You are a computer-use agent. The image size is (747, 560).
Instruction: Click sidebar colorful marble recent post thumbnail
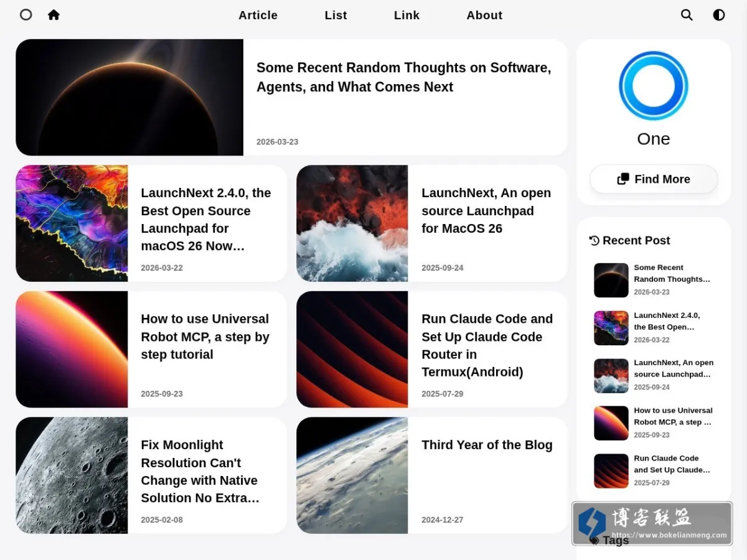(x=611, y=328)
